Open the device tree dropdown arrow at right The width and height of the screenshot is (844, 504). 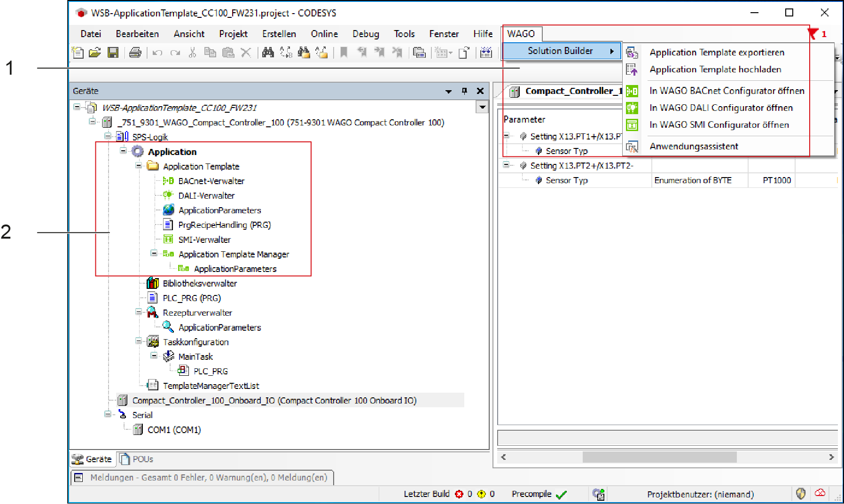pos(482,108)
